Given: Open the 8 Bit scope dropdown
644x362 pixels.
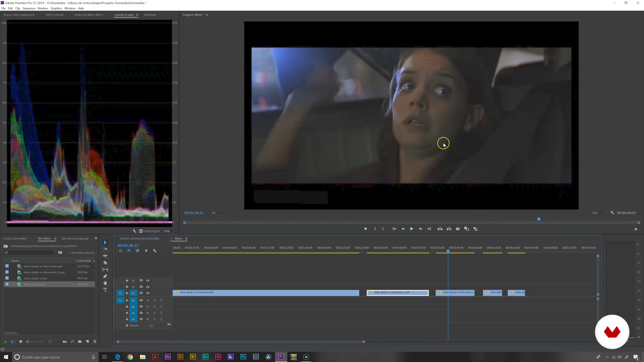Looking at the screenshot, I should pyautogui.click(x=170, y=231).
